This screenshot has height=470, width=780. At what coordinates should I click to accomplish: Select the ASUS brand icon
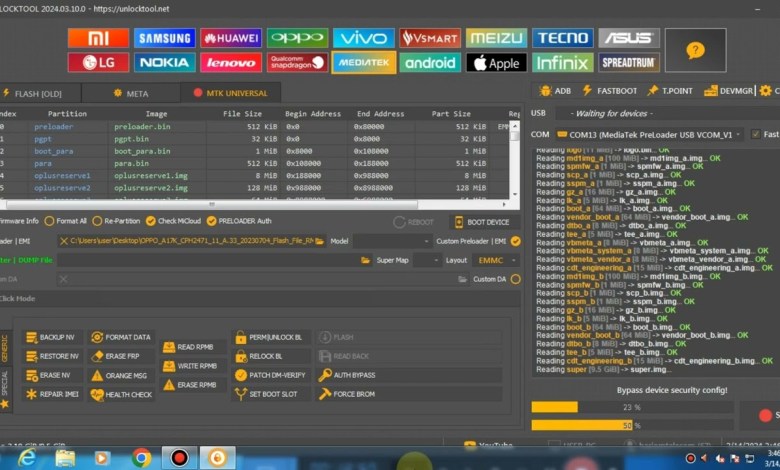tap(629, 38)
